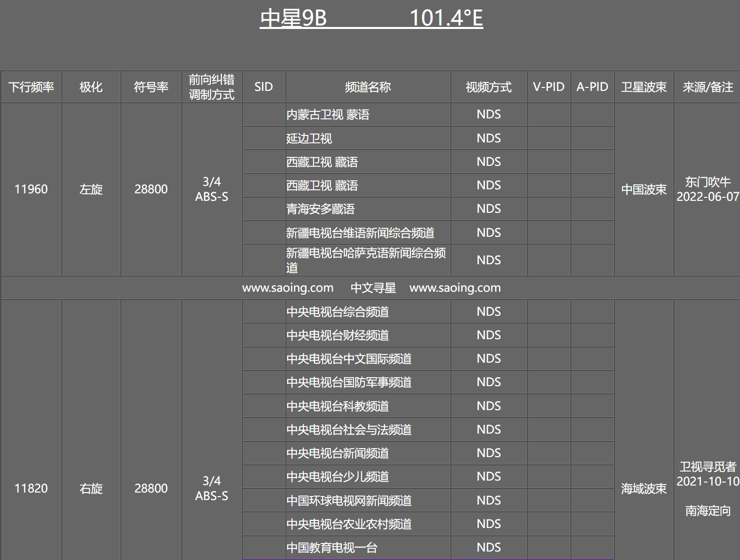Click channel 中央电视台综合频道

[337, 312]
